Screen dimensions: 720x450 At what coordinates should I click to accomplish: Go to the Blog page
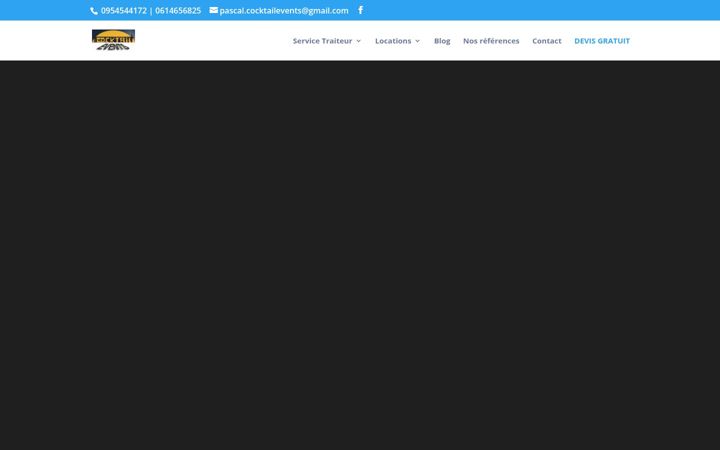(442, 41)
